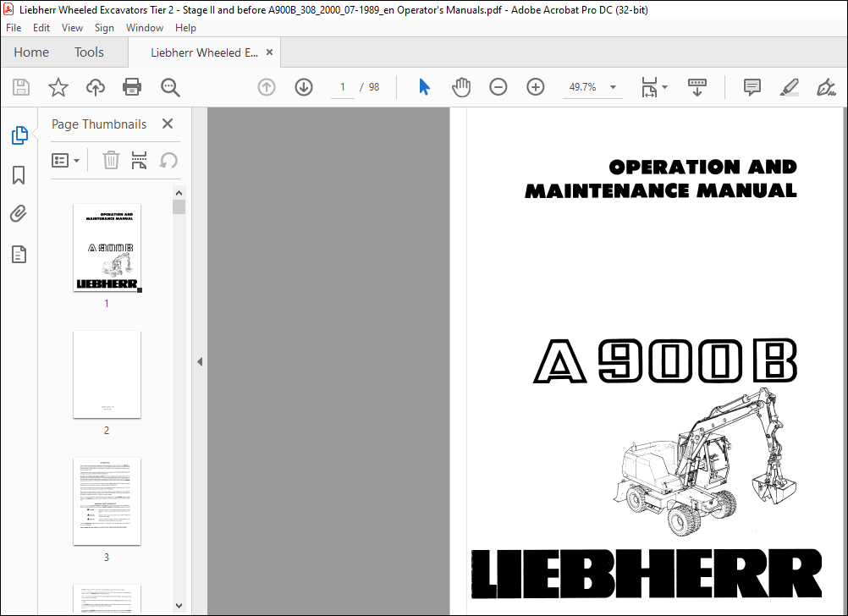Viewport: 848px width, 616px height.
Task: Print the document
Action: 132,87
